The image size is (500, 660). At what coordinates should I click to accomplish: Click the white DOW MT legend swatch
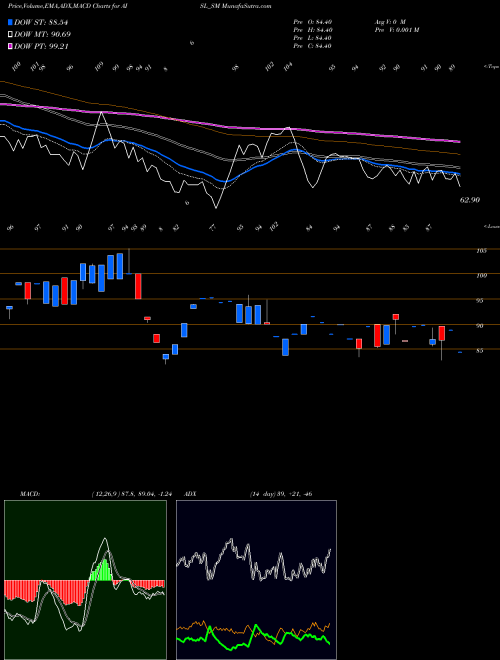11,35
